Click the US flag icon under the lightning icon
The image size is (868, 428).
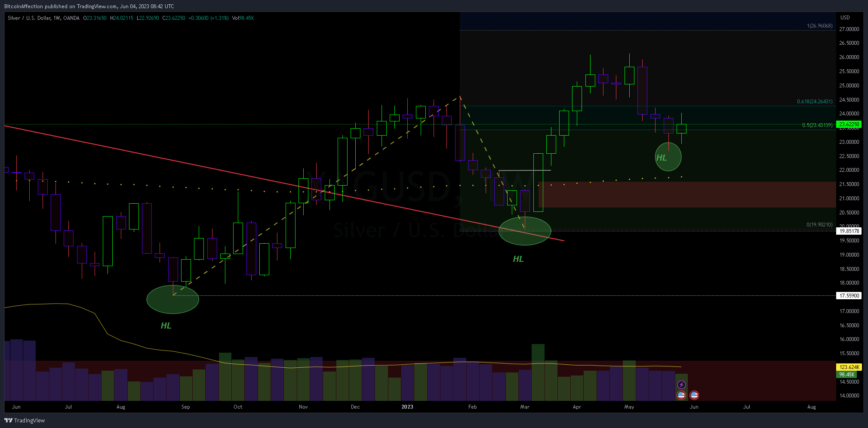[x=681, y=395]
